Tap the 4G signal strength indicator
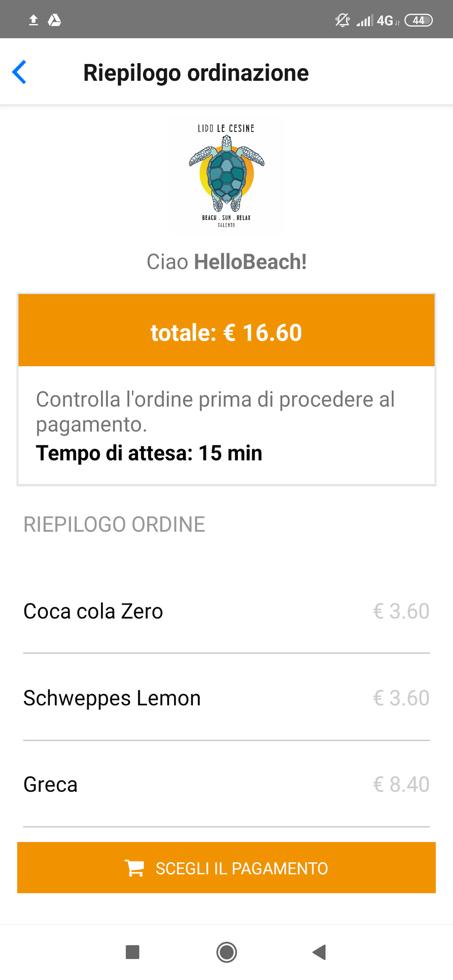453x980 pixels. pos(377,20)
